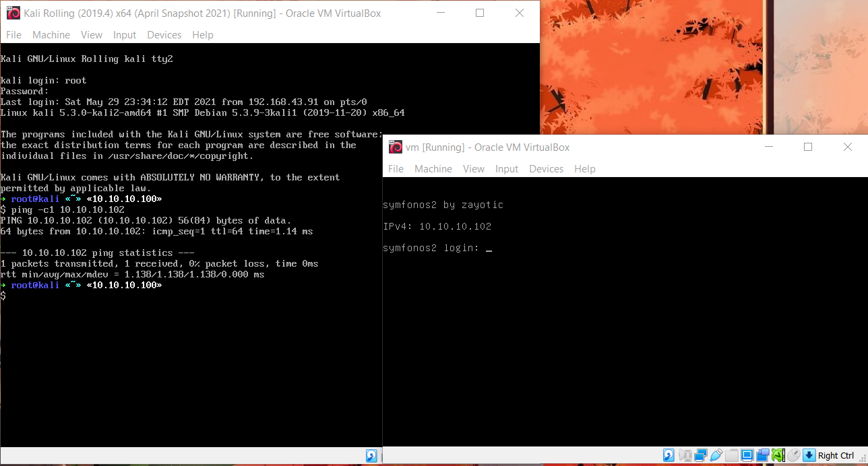Screen dimensions: 868x466
Task: Click the 'IPv4: 10.10.10.102' line in vm console
Action: coord(437,226)
